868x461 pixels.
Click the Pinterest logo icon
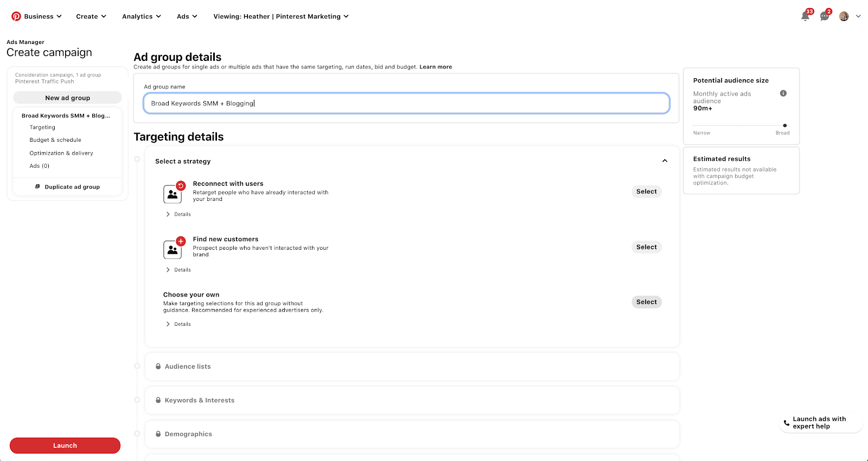[x=16, y=16]
